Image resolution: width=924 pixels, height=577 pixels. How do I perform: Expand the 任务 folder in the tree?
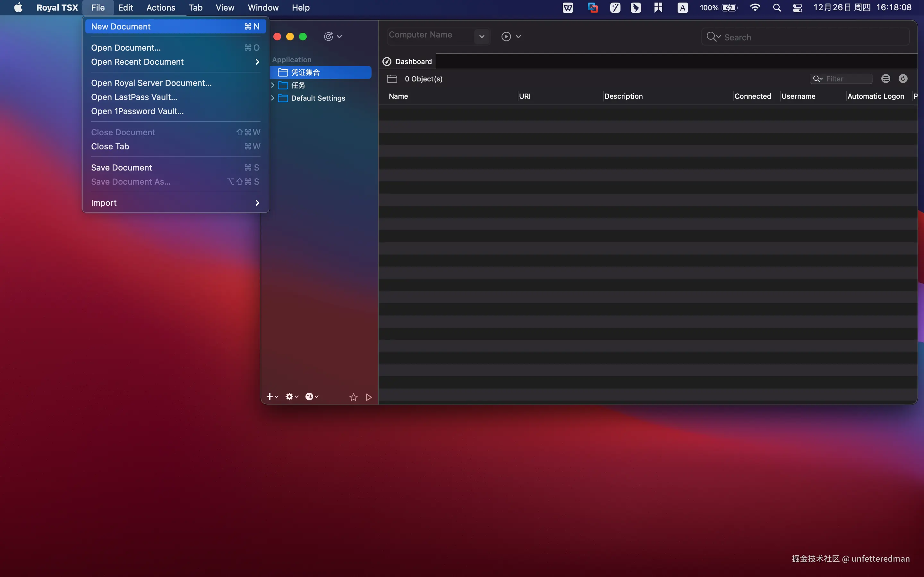(273, 85)
